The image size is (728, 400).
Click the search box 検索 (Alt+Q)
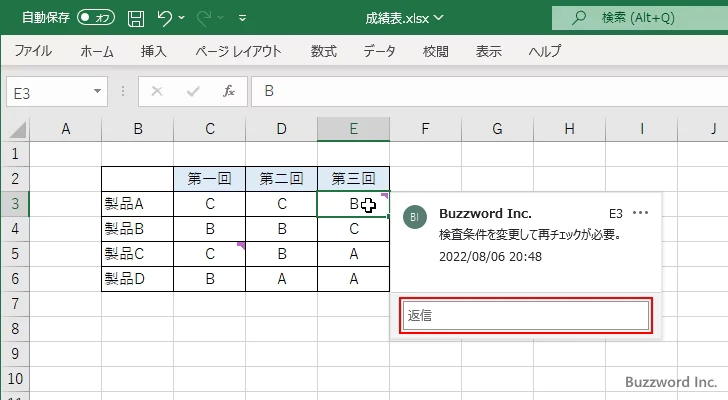pyautogui.click(x=640, y=18)
